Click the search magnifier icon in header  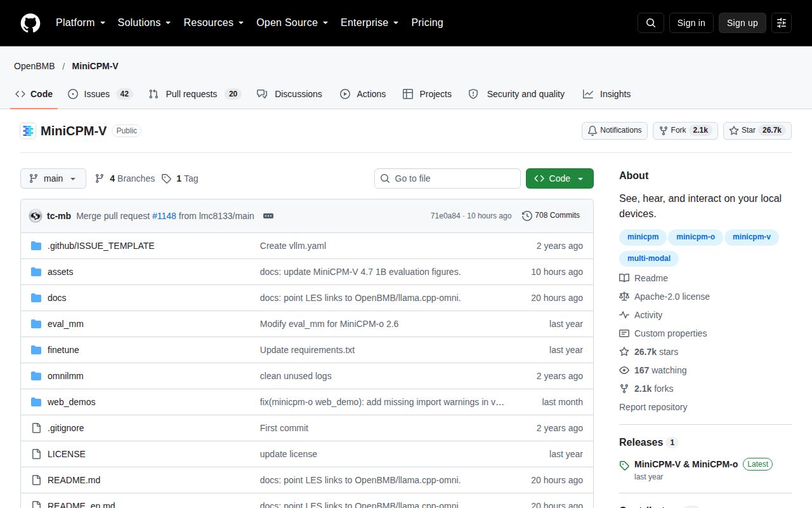tap(651, 23)
